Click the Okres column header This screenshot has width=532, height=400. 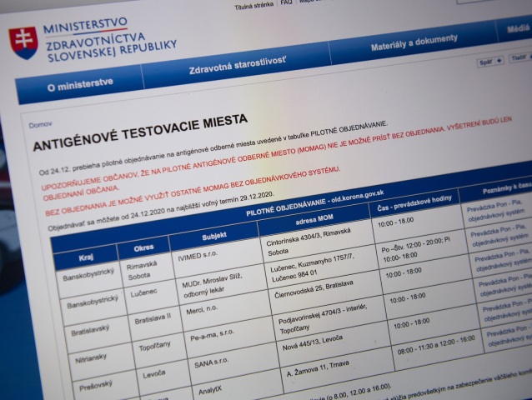143,248
